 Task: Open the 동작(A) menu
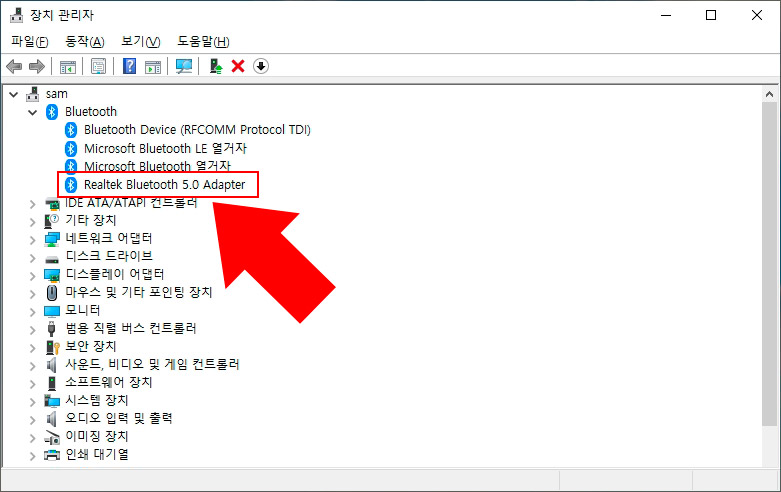(85, 42)
